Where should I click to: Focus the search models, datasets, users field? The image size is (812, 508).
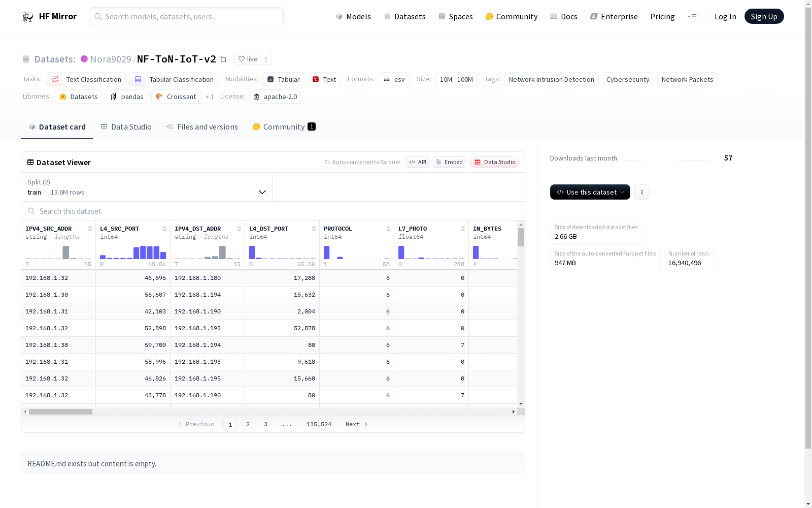click(x=186, y=16)
